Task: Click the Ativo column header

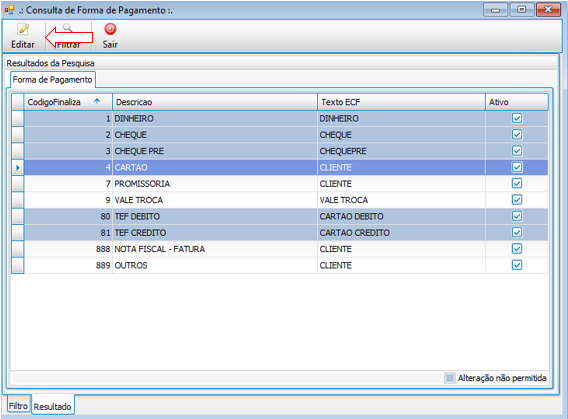Action: (517, 102)
